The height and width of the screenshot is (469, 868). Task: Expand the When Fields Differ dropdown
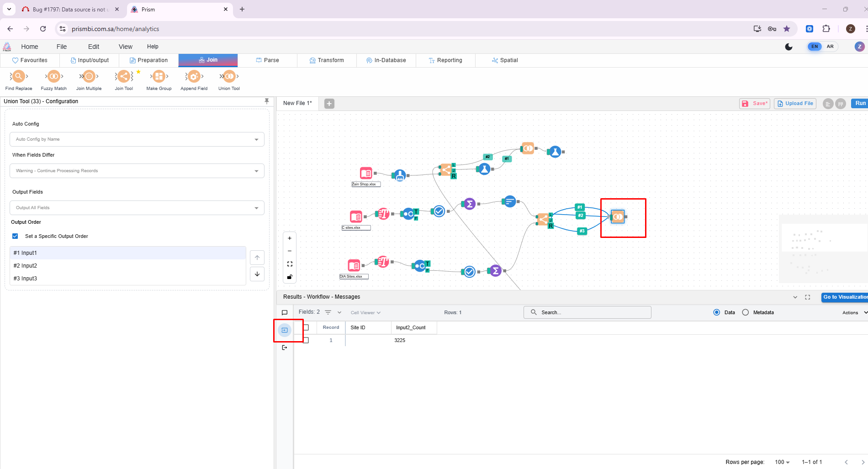pos(137,171)
